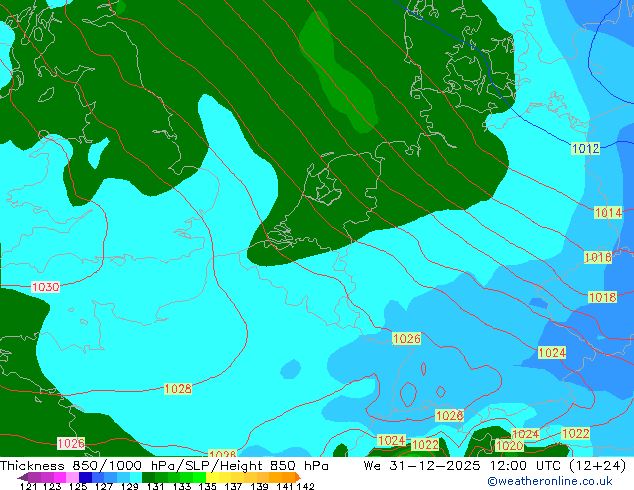Click the 1026 label on green background
The width and height of the screenshot is (634, 490).
coord(407,338)
